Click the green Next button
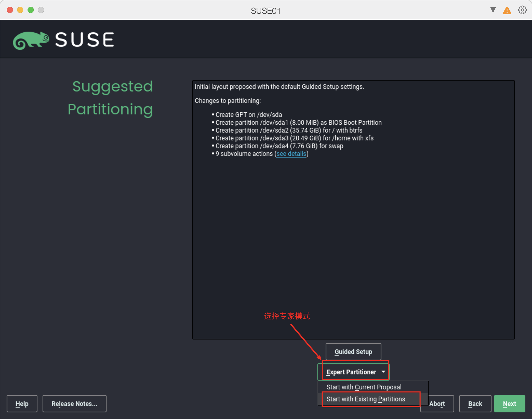The height and width of the screenshot is (419, 532). click(509, 404)
